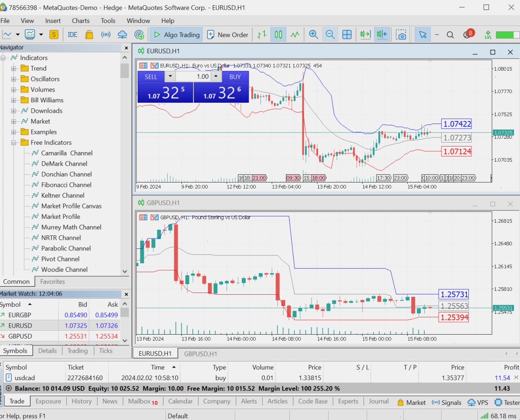Expand the Trend indicators folder

tap(13, 68)
